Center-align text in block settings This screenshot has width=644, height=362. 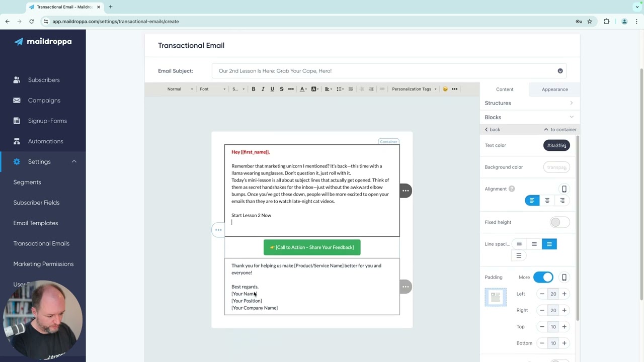point(547,201)
